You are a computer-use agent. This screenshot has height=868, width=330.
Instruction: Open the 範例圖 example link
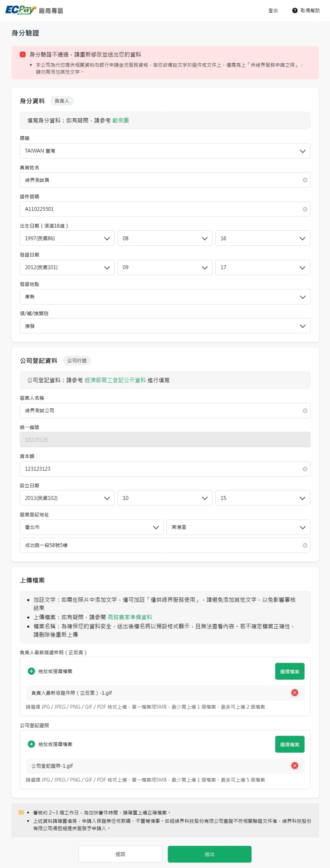coord(120,120)
